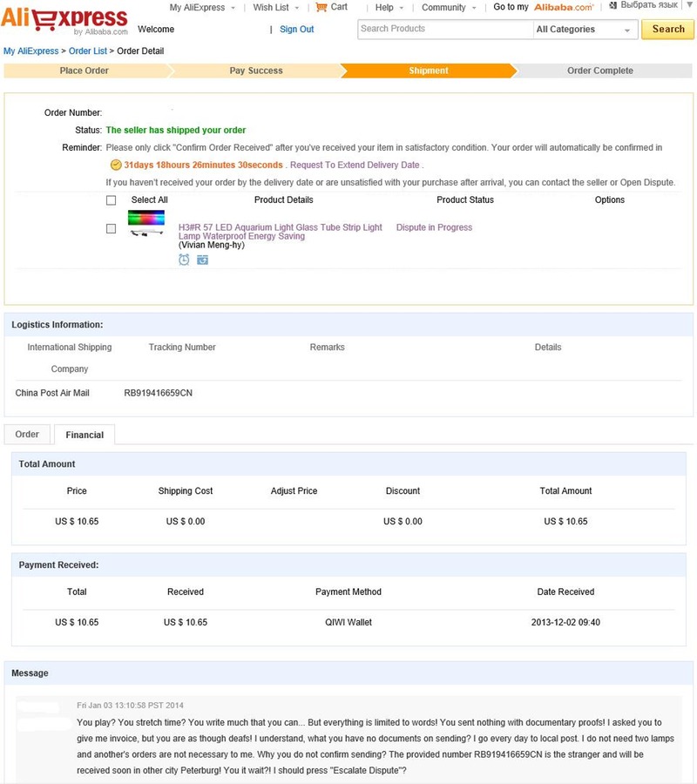This screenshot has height=784, width=697.
Task: Click the Alibaba.com logo link
Action: 564,8
